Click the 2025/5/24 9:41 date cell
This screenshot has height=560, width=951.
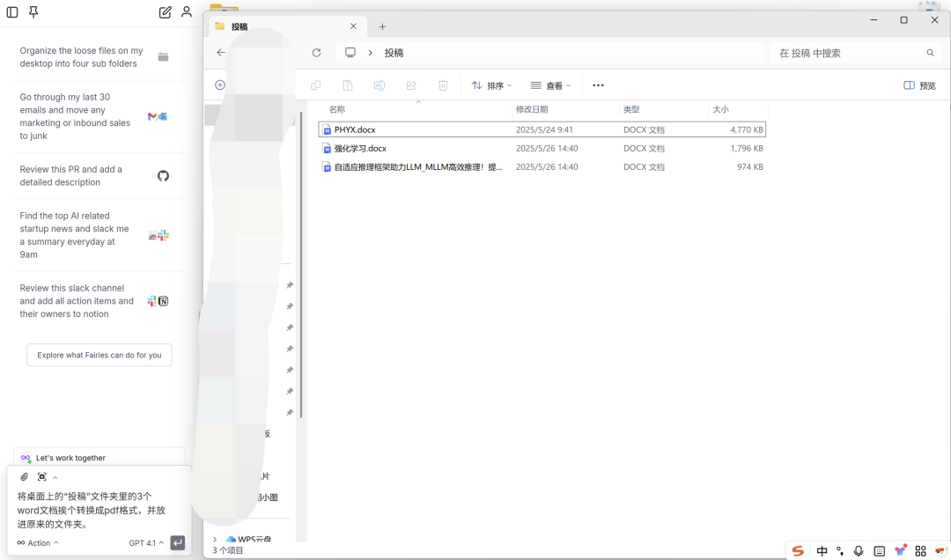pyautogui.click(x=545, y=129)
